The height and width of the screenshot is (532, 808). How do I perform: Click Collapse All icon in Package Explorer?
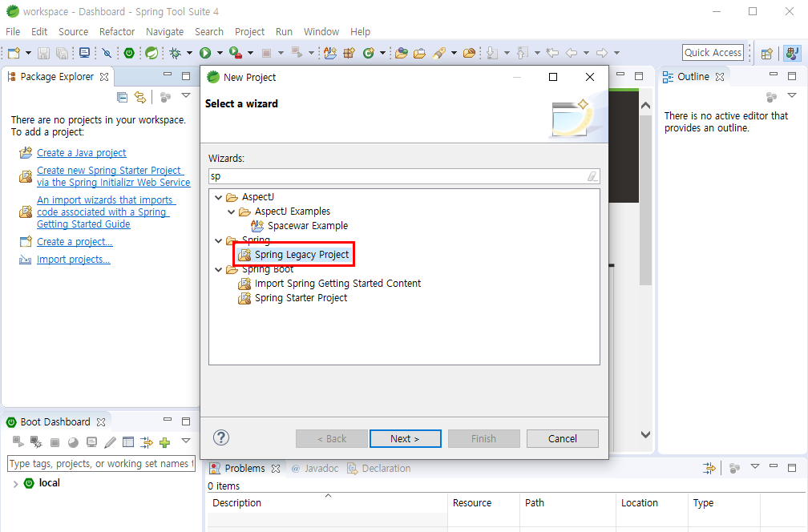(x=122, y=97)
